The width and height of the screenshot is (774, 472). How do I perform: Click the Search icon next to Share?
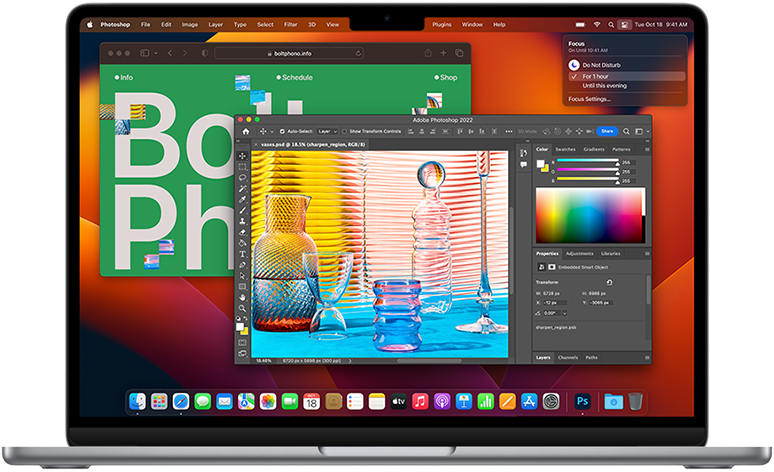626,131
